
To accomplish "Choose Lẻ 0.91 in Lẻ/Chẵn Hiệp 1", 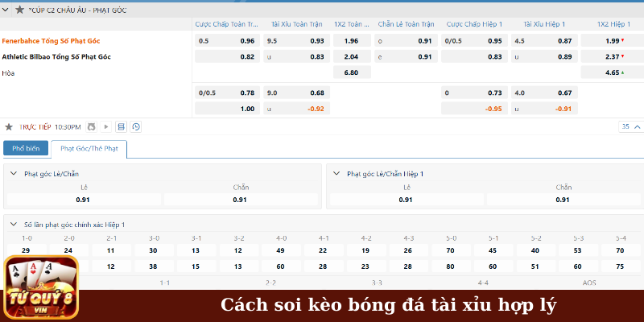I will coord(407,200).
